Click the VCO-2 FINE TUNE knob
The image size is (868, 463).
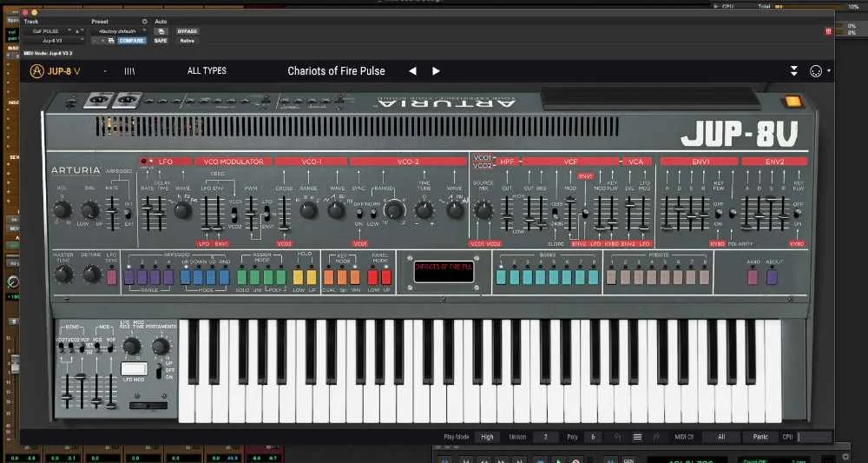(x=424, y=210)
